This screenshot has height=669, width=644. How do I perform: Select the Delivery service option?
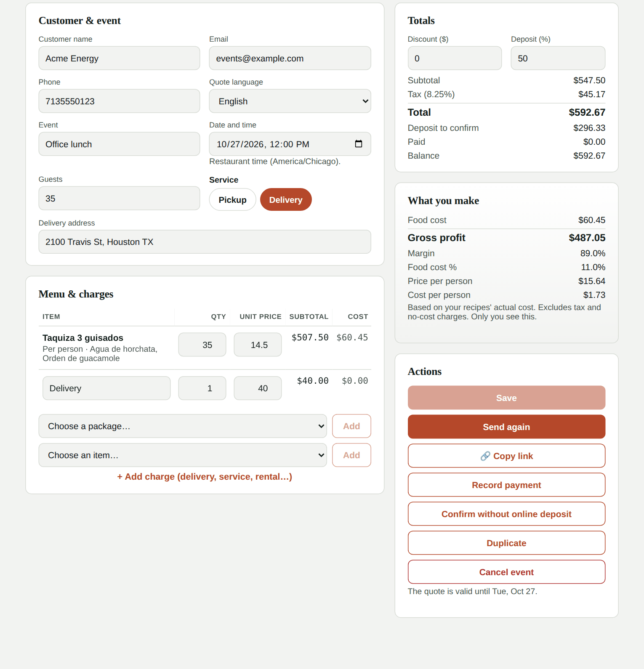tap(286, 199)
